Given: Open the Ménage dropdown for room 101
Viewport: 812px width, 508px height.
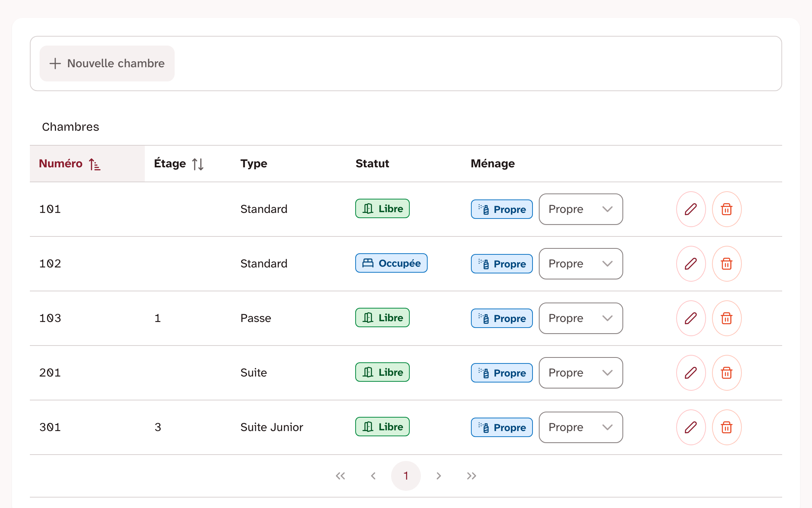Looking at the screenshot, I should (581, 209).
